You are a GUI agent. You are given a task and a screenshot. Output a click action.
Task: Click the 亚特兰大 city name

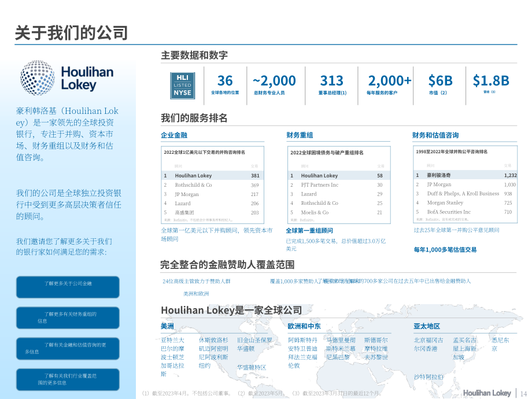[172, 340]
